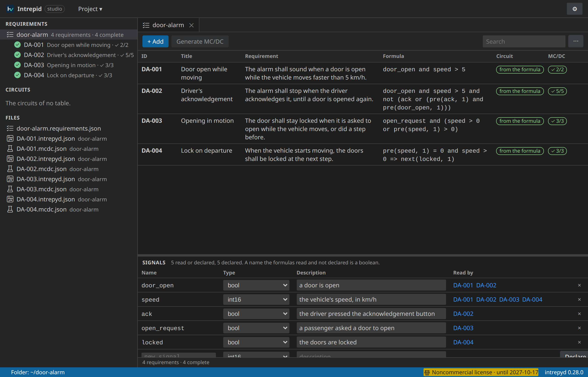Viewport: 588px width, 377px height.
Task: Click the license scale icon in status bar
Action: coord(427,373)
